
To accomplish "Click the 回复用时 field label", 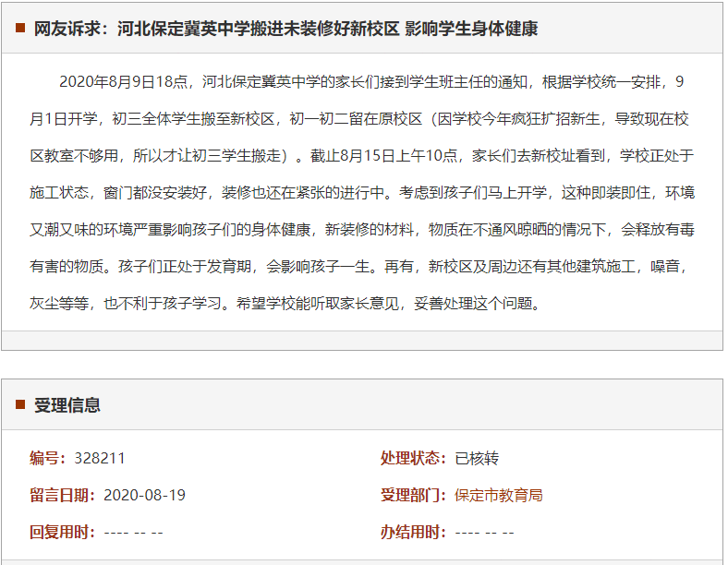I will tap(64, 532).
